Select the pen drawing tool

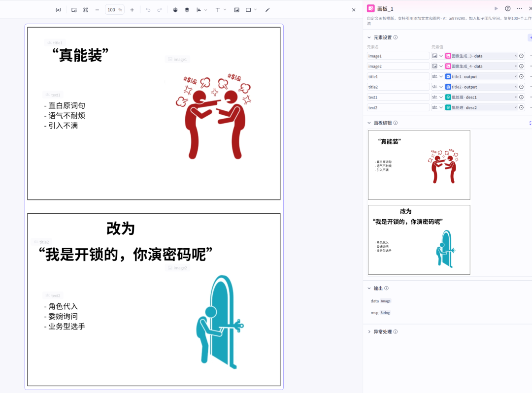(x=267, y=9)
